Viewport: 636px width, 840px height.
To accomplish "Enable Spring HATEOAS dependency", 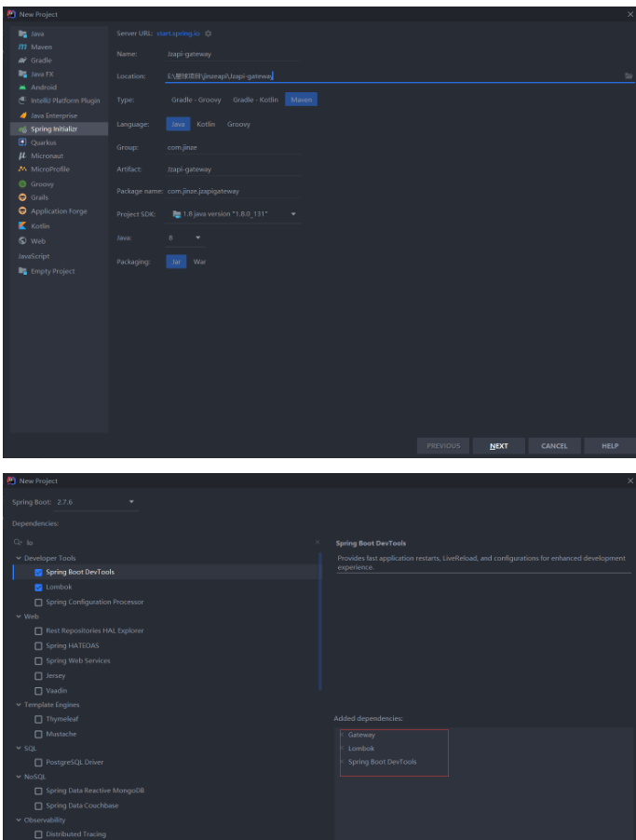I will [x=38, y=646].
